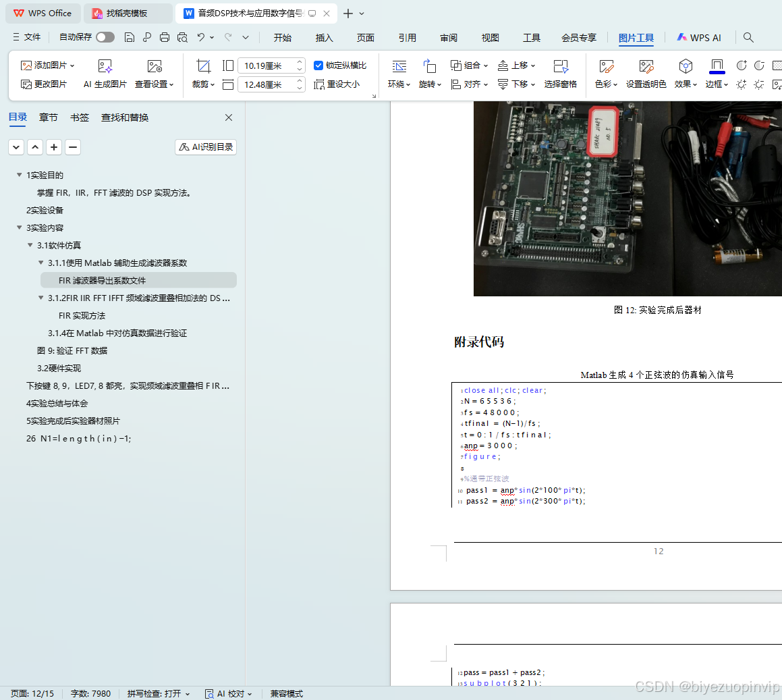Select outline item 3.2硬件实现
782x700 pixels.
point(59,368)
